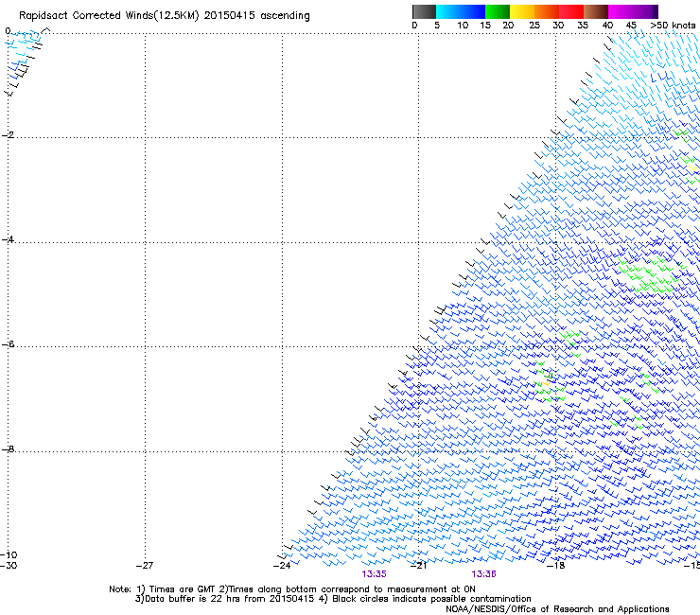The height and width of the screenshot is (615, 700).
Task: Click the -10 latitude axis label
Action: [x=9, y=555]
